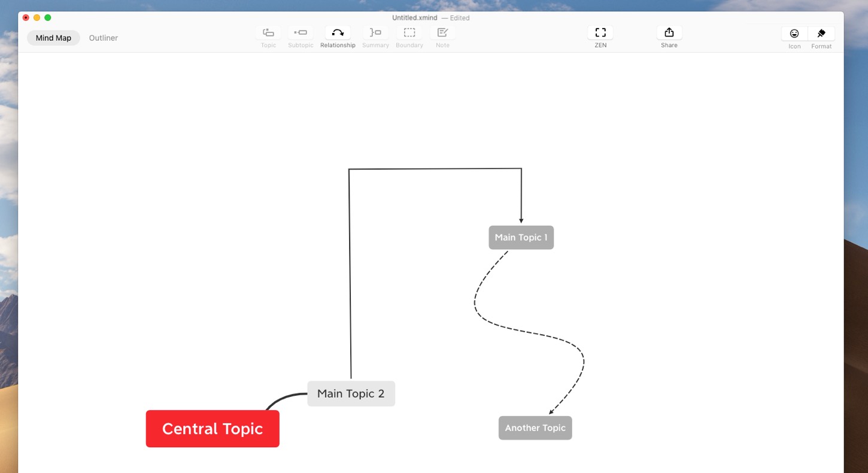Viewport: 868px width, 473px height.
Task: Click the Subtopic toolbar icon
Action: click(301, 32)
